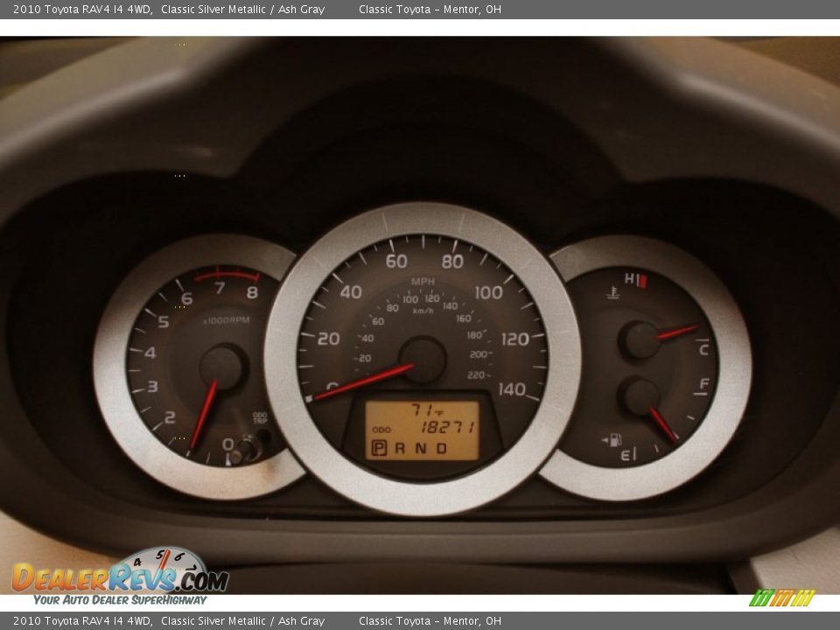
Task: Open the DealerRevs.com logo link
Action: point(116,578)
